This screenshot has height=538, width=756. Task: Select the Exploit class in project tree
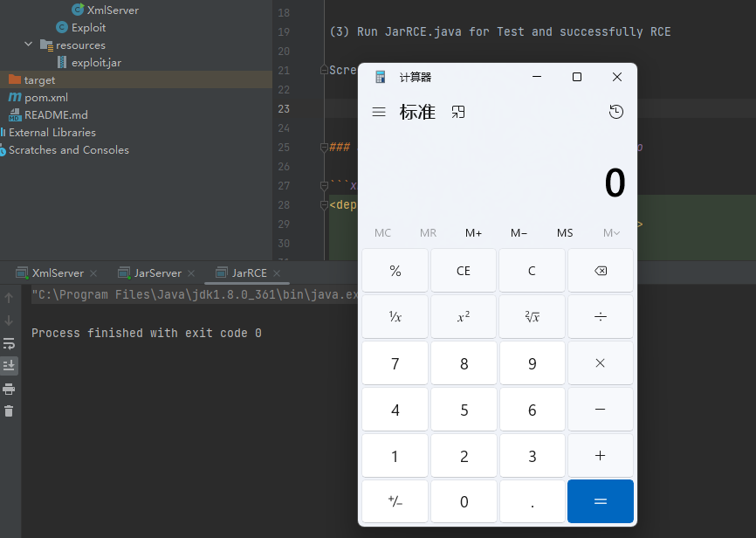click(81, 27)
